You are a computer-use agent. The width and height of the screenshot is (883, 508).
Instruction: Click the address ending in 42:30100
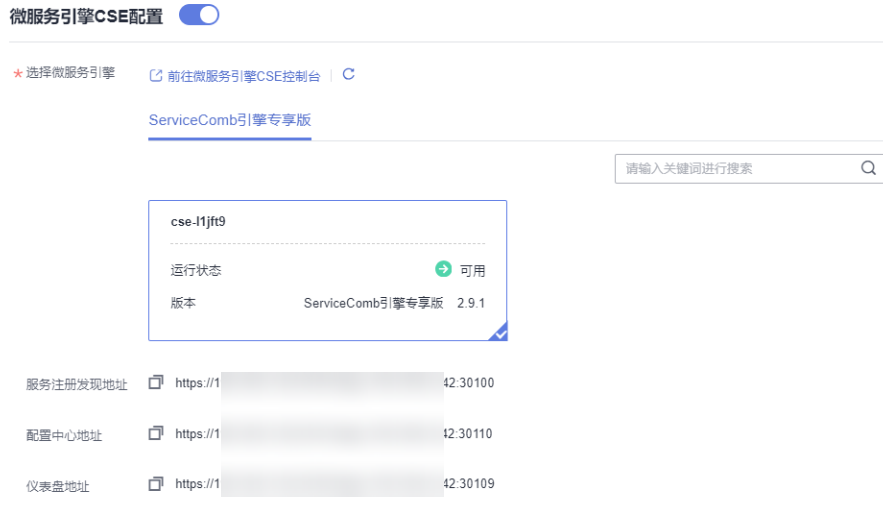(x=335, y=383)
